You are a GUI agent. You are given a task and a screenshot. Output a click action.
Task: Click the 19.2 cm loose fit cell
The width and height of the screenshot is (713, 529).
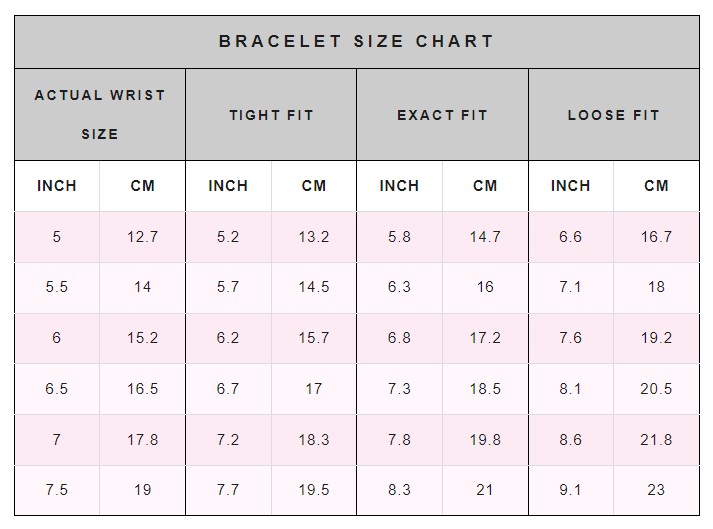point(656,338)
